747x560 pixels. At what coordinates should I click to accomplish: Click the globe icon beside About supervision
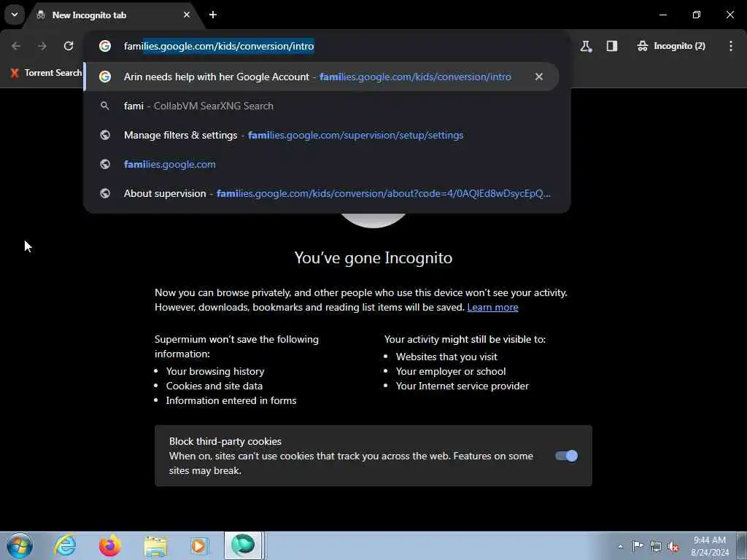coord(105,193)
